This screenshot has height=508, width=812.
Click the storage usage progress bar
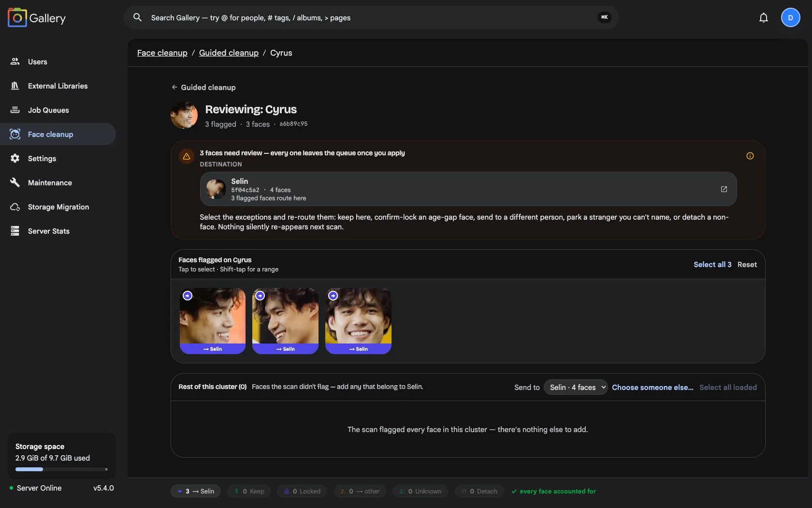tap(61, 469)
